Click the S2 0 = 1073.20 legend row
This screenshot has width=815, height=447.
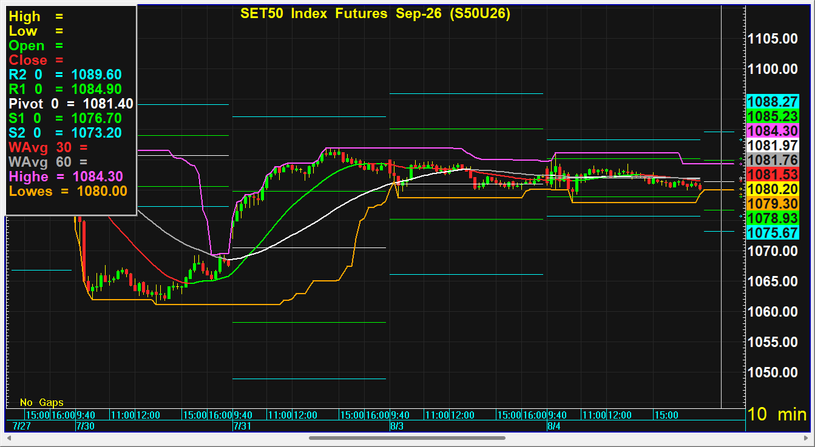(65, 133)
